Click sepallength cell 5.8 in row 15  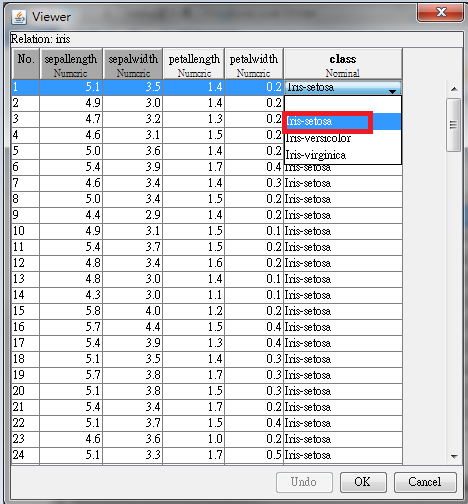tap(71, 311)
